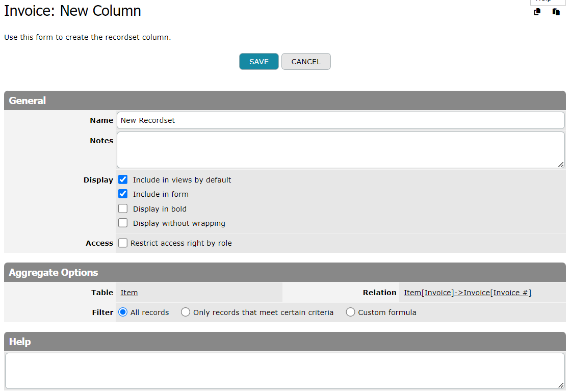Click the Access field label
Screen dimensions: 570x392
point(99,243)
